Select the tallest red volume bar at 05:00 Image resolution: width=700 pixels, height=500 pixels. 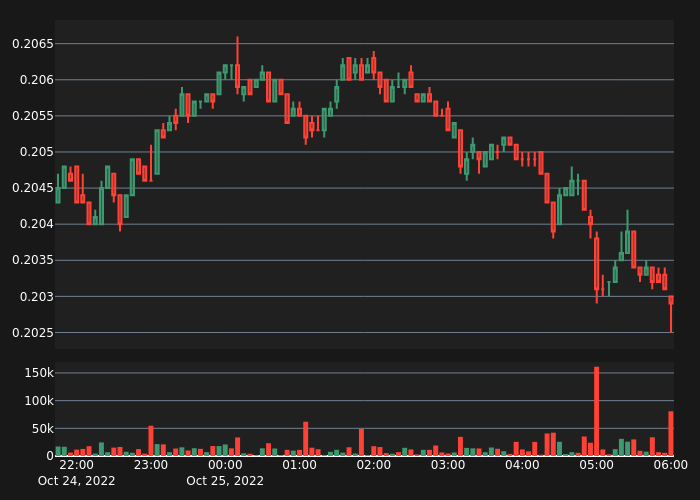click(x=596, y=411)
